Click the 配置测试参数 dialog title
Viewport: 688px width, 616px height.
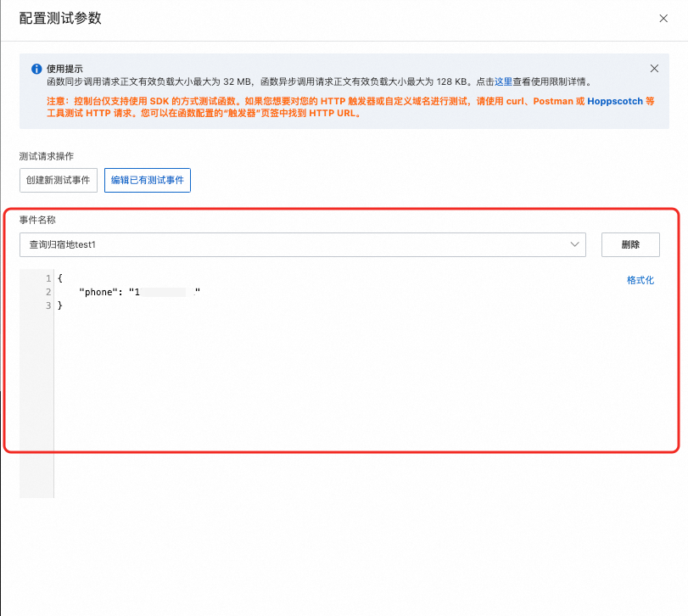point(60,19)
